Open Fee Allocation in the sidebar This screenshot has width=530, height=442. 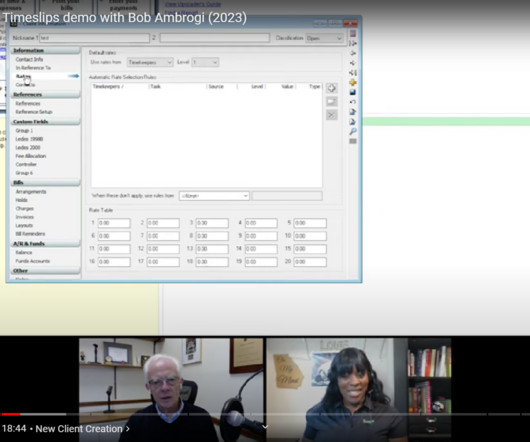pos(31,156)
